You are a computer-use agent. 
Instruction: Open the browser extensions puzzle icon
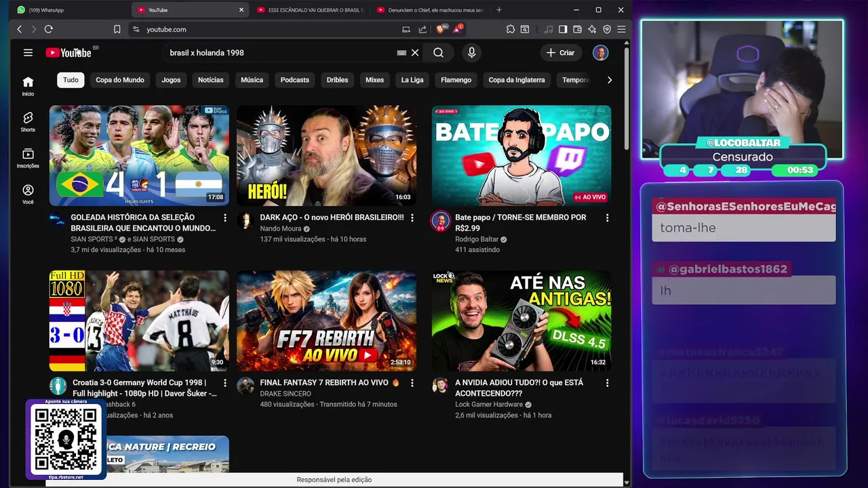point(510,29)
